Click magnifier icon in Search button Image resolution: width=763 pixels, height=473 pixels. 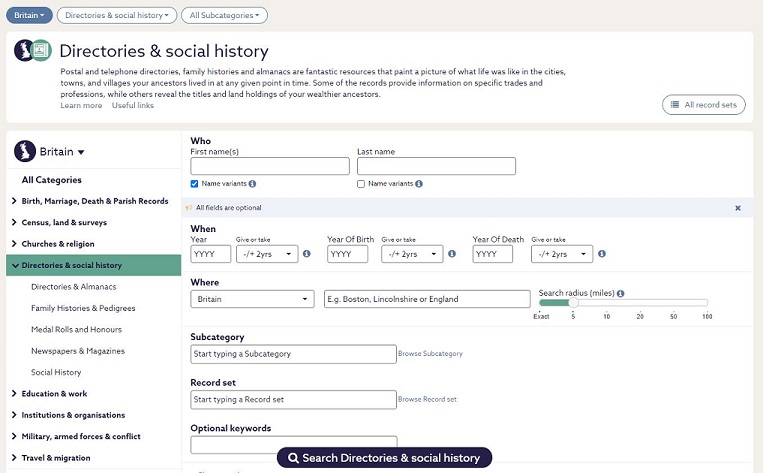[293, 458]
